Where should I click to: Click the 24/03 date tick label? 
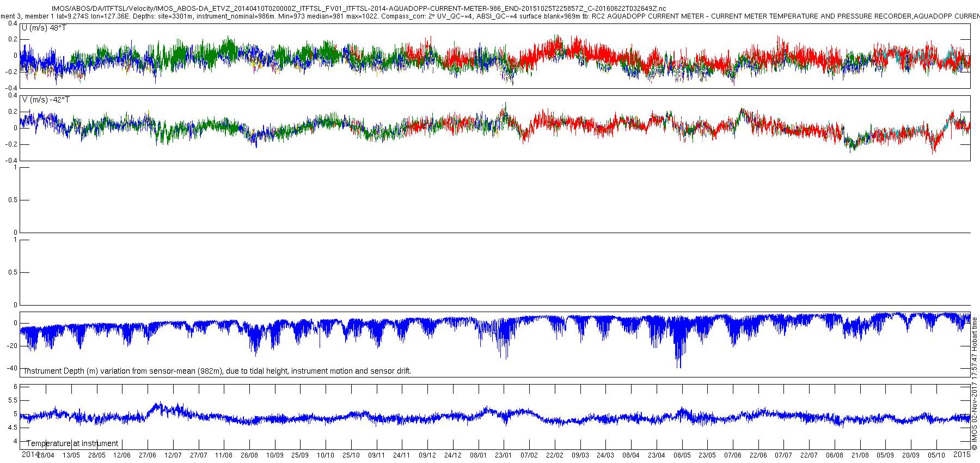pos(605,455)
